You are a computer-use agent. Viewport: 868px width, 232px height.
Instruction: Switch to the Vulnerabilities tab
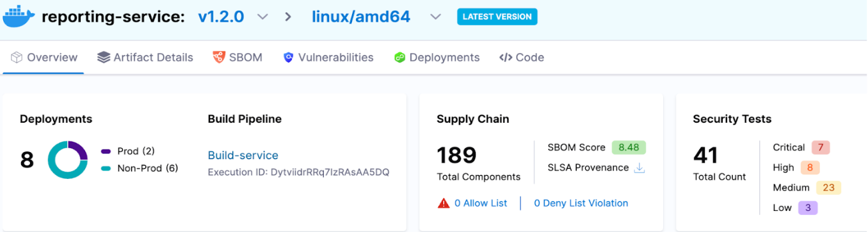coord(328,58)
